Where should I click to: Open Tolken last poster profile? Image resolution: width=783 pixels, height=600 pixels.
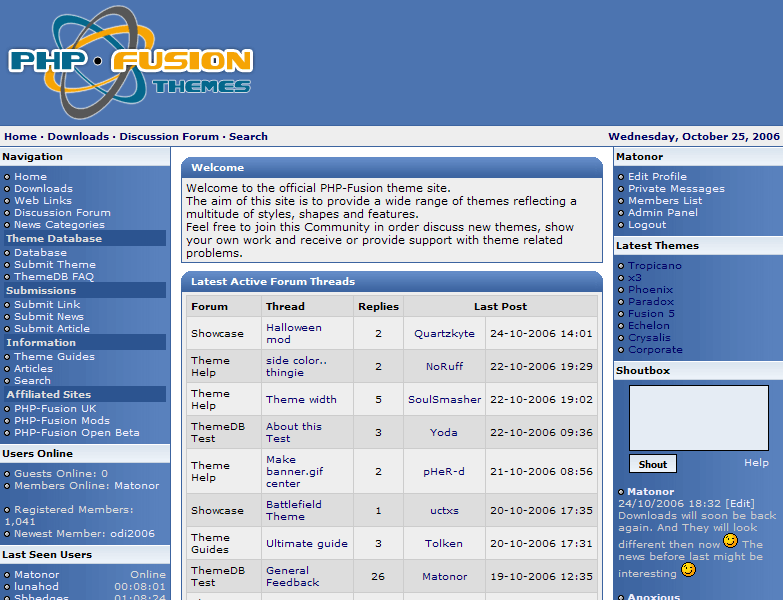pyautogui.click(x=443, y=543)
